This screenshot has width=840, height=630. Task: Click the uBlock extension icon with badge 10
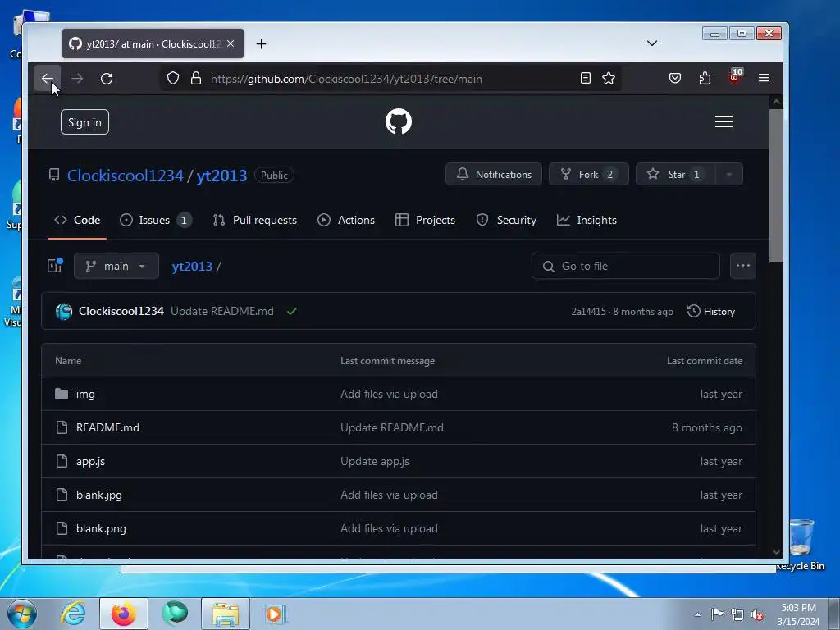pos(735,77)
